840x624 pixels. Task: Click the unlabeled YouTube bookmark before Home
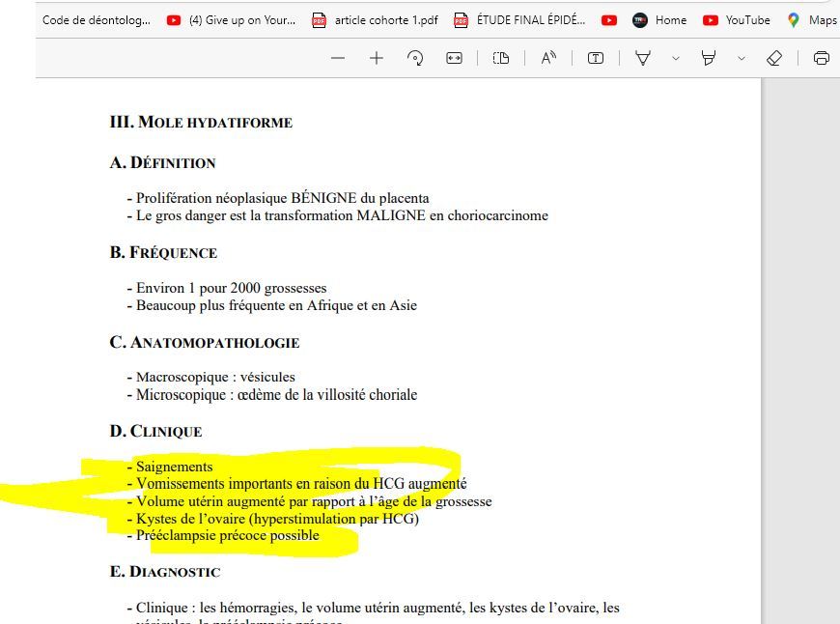click(608, 20)
